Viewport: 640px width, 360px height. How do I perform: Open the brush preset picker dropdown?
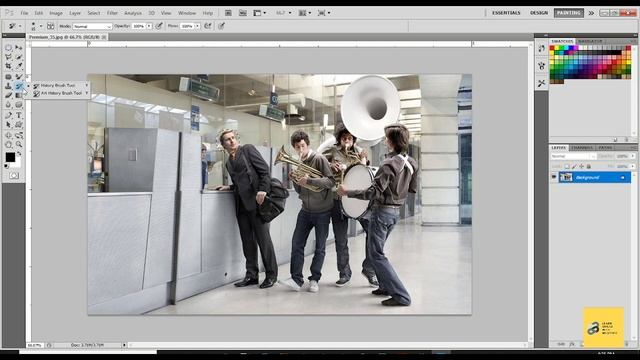pos(40,26)
